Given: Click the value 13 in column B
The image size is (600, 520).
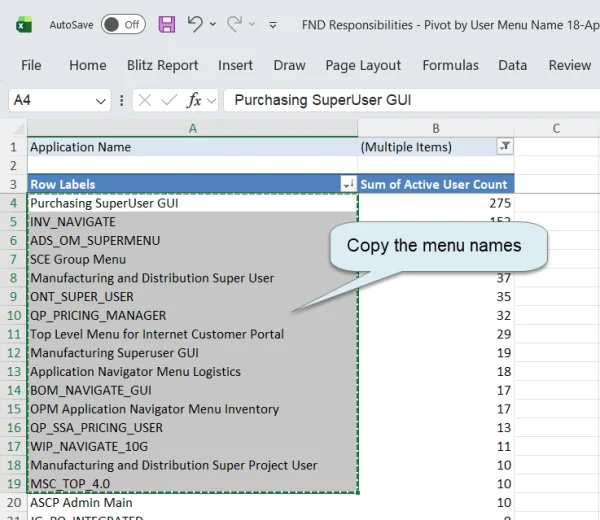Looking at the screenshot, I should click(504, 428).
